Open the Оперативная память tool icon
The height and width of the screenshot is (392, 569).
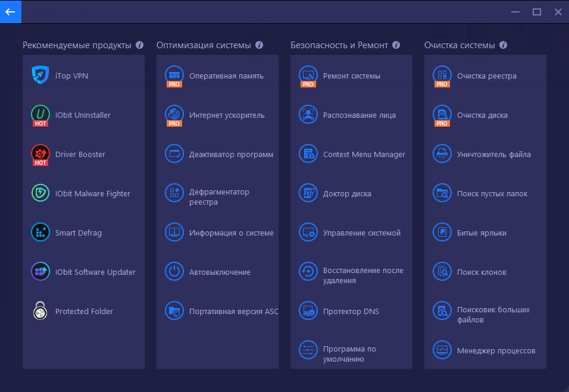point(174,76)
